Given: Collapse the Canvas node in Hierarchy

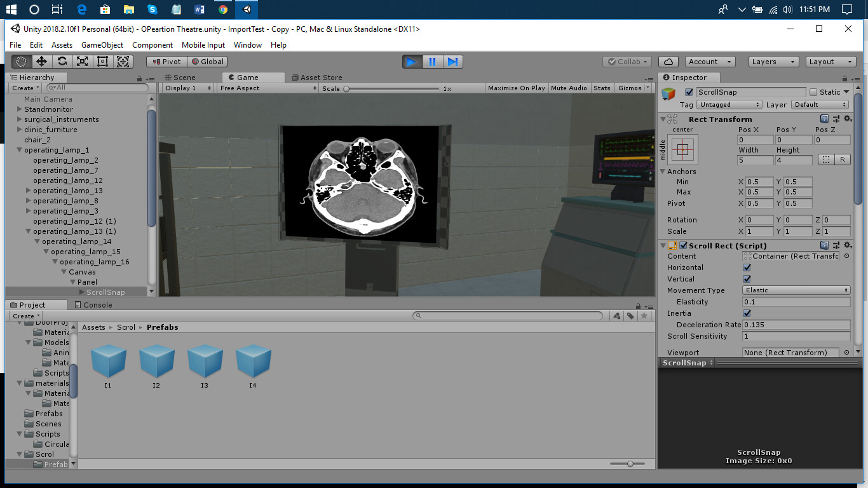Looking at the screenshot, I should [63, 271].
